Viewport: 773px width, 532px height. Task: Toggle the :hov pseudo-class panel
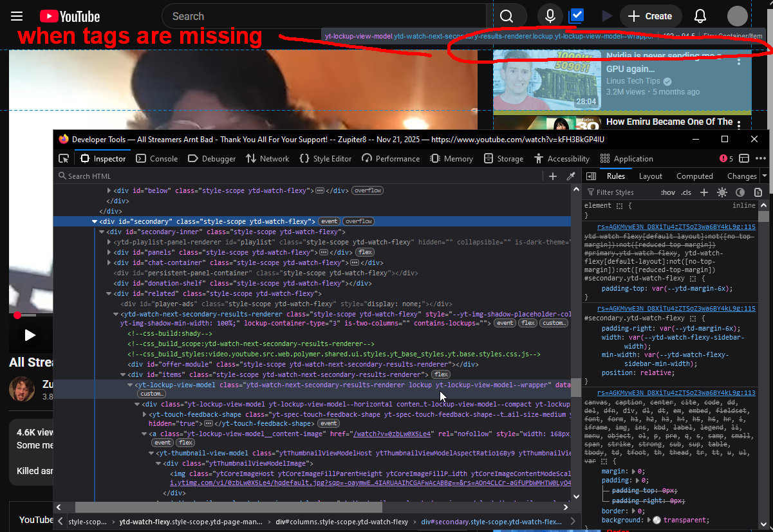pos(668,192)
